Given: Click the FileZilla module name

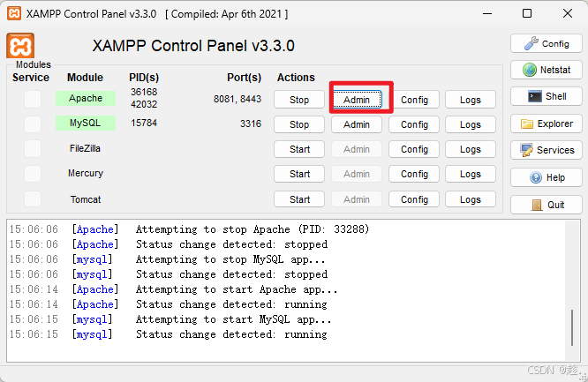Looking at the screenshot, I should click(x=85, y=148).
